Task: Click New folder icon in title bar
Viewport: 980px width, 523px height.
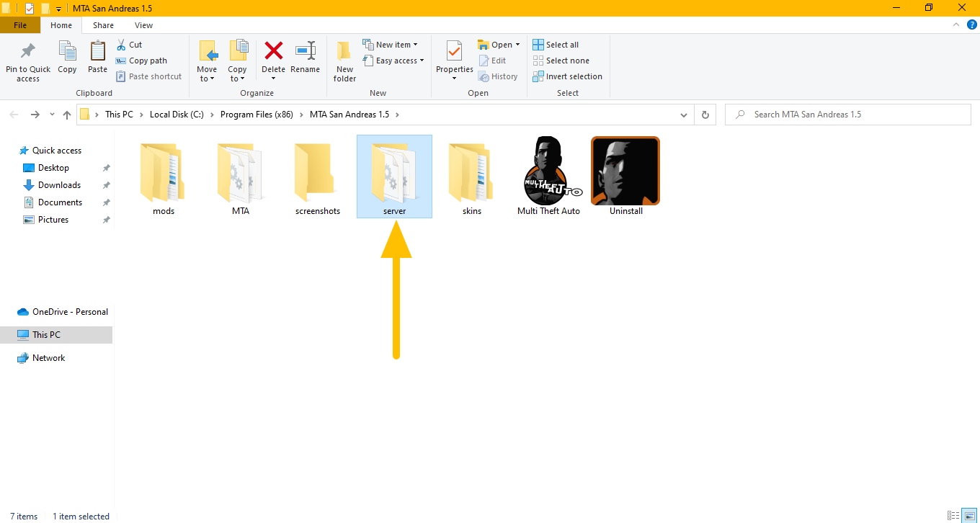Action: [45, 9]
